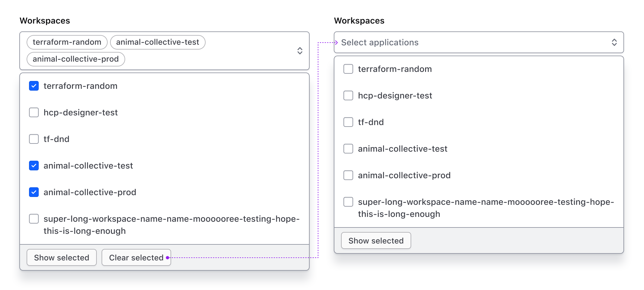Select the terraform-random chip

click(67, 42)
